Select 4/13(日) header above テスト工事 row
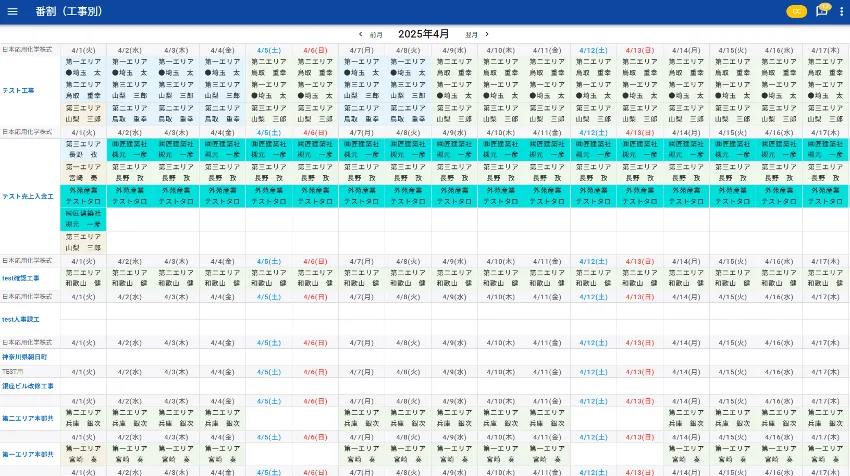The image size is (850, 476). coord(640,50)
